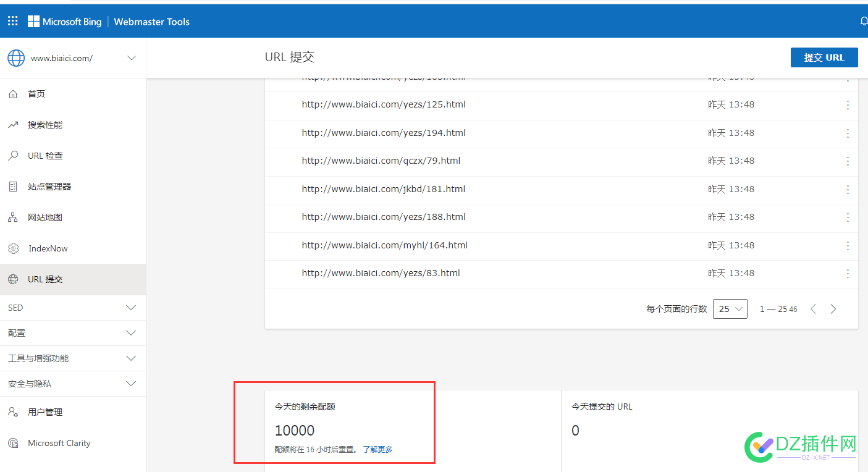Go to previous page of results
This screenshot has height=472, width=868.
click(813, 309)
